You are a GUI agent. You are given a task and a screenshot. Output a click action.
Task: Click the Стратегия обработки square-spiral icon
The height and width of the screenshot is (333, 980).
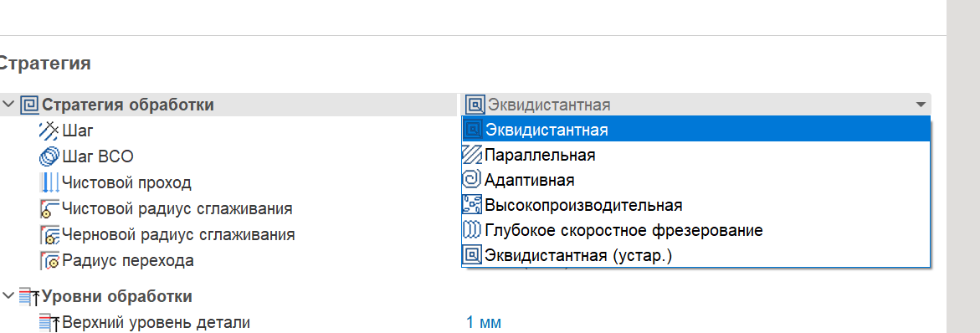(29, 105)
